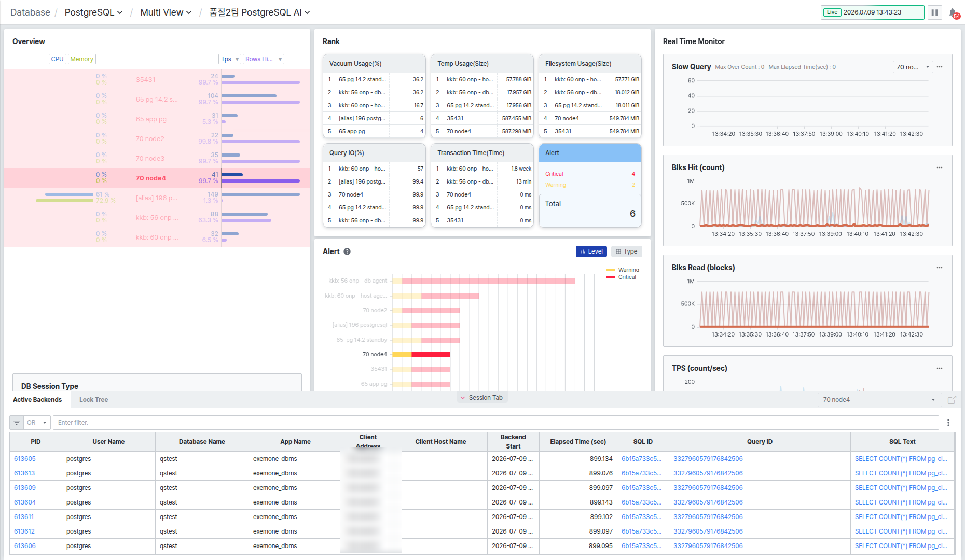Viewport: 965px width, 560px height.
Task: Open the Rows Hi... metric dropdown
Action: (264, 59)
